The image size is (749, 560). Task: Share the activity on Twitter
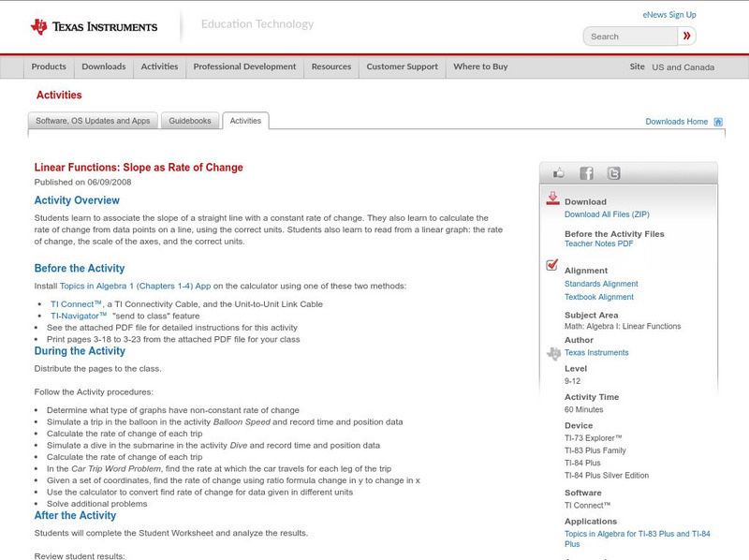[614, 173]
